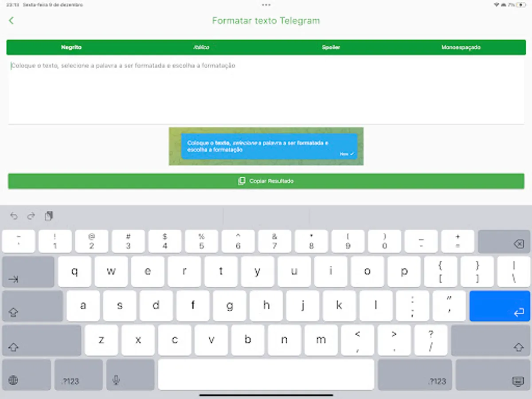
Task: Tap the f key
Action: tap(193, 306)
